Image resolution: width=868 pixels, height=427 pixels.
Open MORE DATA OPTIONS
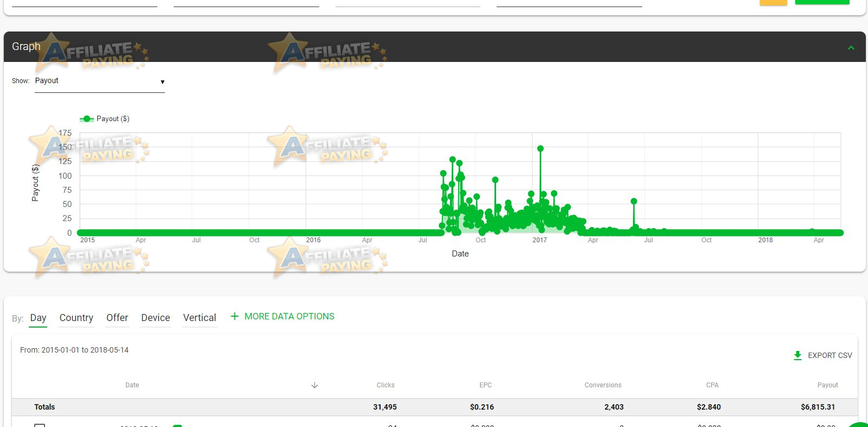[x=289, y=316]
